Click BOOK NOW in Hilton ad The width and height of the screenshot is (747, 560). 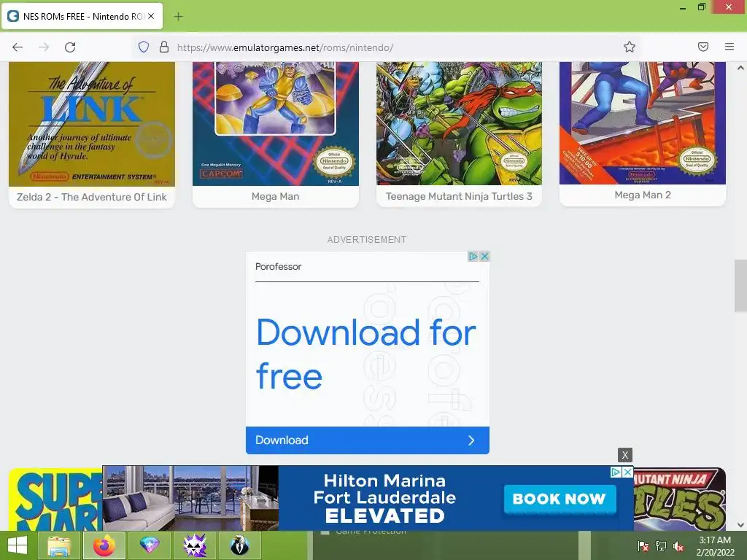click(560, 499)
